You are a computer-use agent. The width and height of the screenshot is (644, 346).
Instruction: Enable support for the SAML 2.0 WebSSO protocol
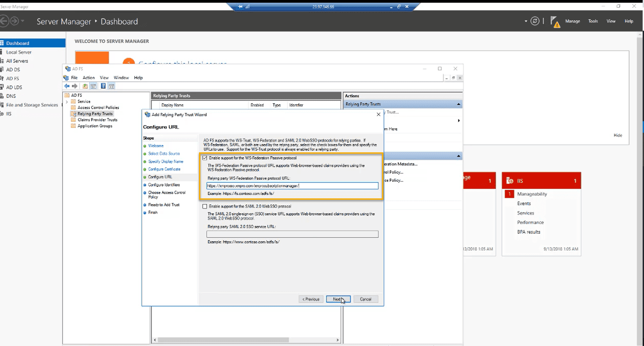(x=205, y=207)
